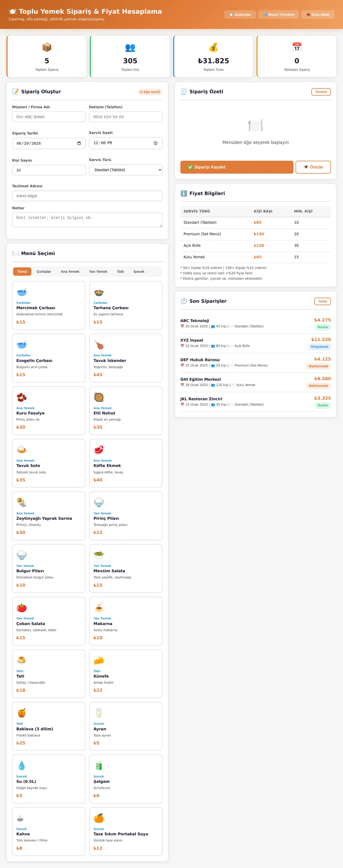This screenshot has width=343, height=868.
Task: Switch to the Çorbalar menu tab
Action: pos(44,272)
